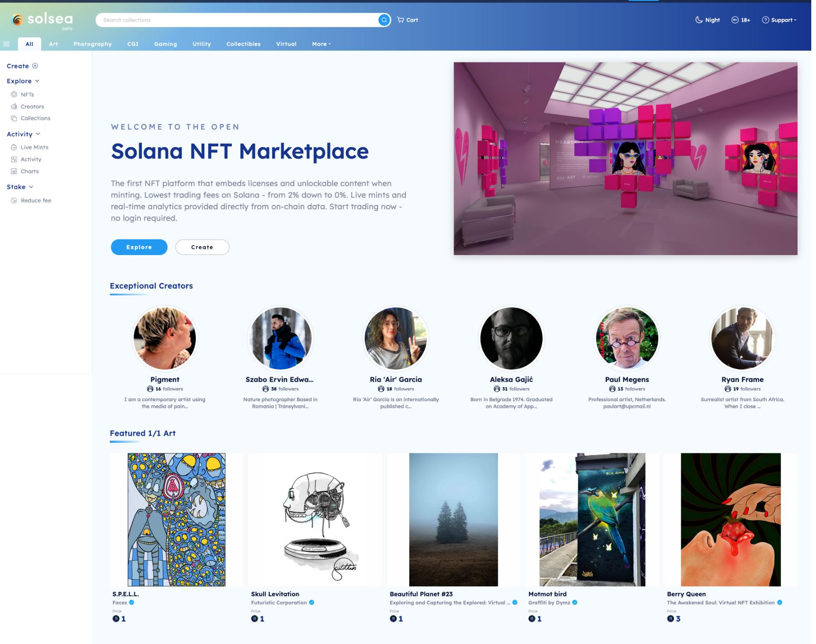The height and width of the screenshot is (644, 816).
Task: Select the All tab
Action: (x=29, y=44)
